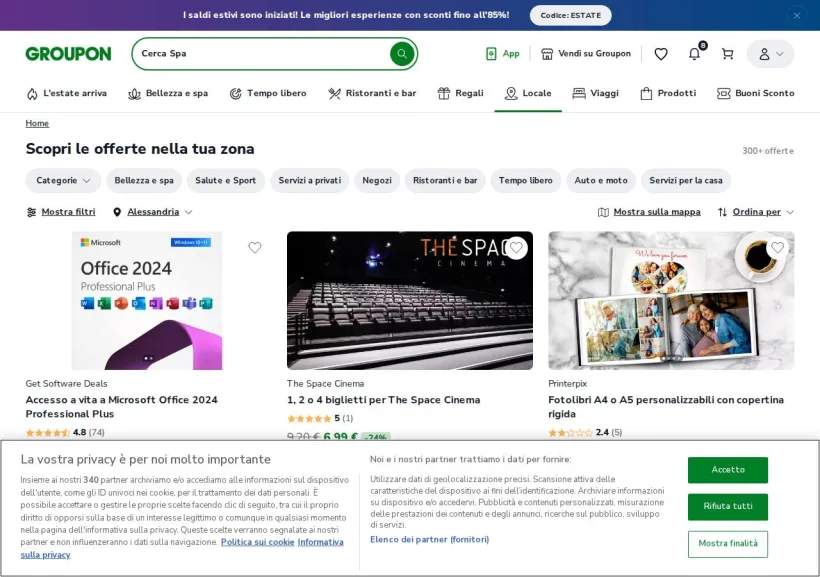Open the Regali navigation item
The image size is (820, 577).
(460, 93)
